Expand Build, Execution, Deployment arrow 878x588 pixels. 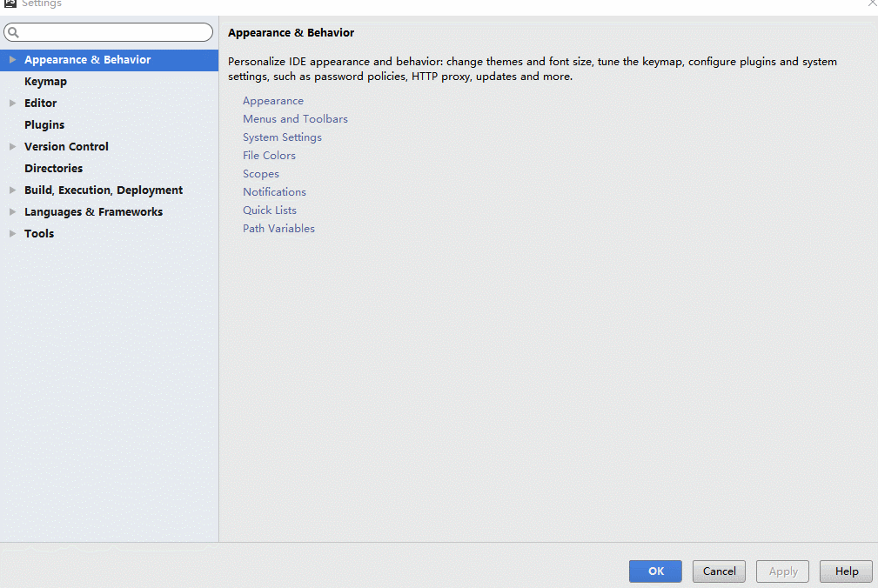coord(12,190)
